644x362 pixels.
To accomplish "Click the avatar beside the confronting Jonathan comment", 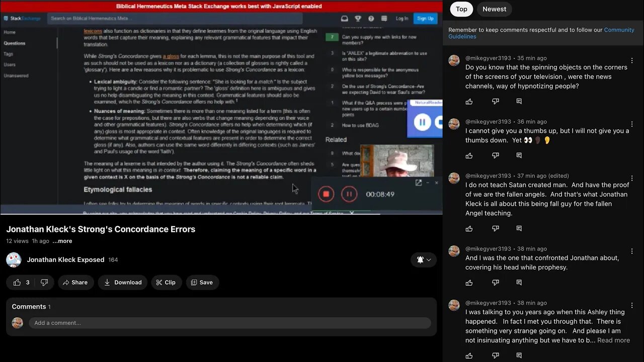I will click(454, 251).
